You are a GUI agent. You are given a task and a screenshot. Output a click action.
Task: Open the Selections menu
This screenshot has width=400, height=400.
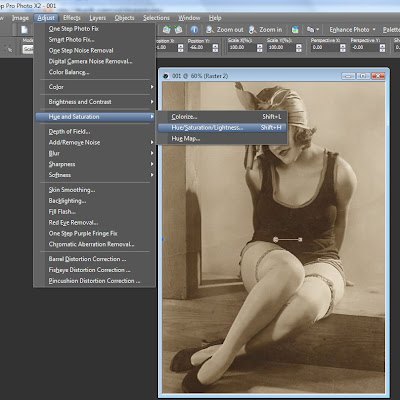156,18
